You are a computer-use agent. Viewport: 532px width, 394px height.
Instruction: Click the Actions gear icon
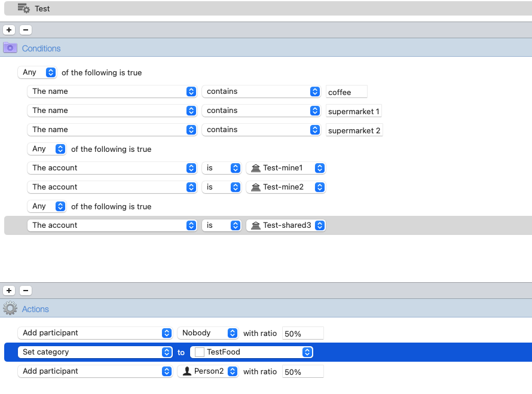point(10,309)
